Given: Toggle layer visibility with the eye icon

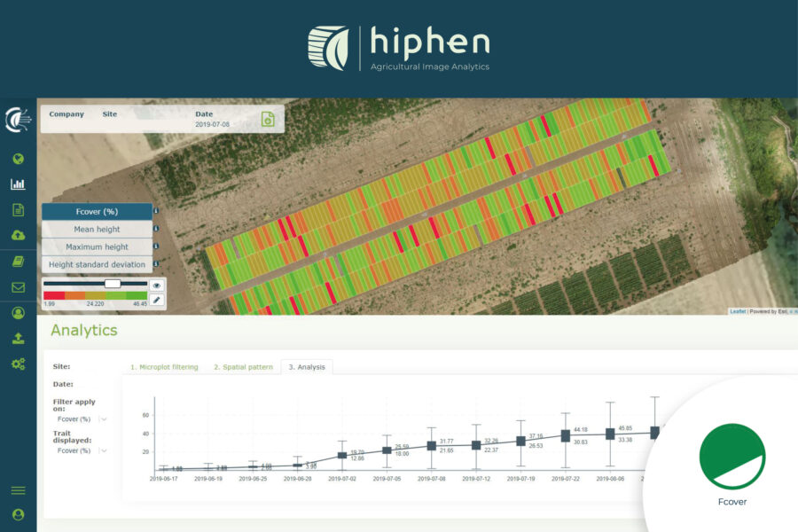Looking at the screenshot, I should click(x=157, y=286).
